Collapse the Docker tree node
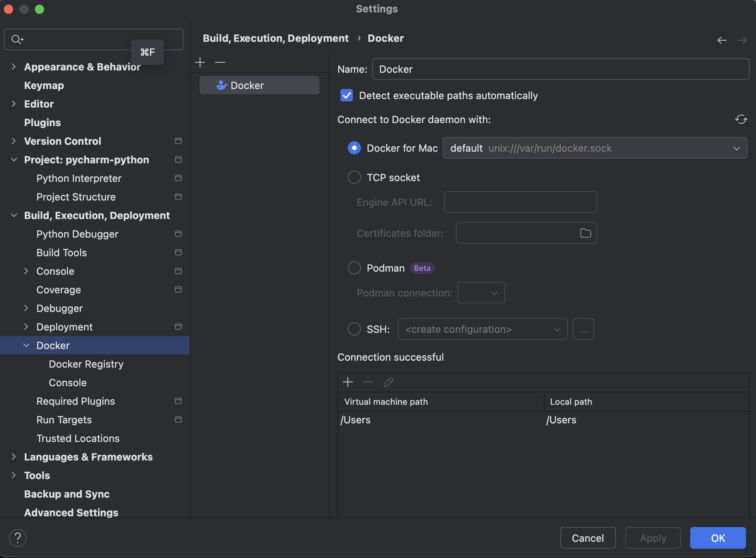Viewport: 756px width, 558px height. point(26,345)
